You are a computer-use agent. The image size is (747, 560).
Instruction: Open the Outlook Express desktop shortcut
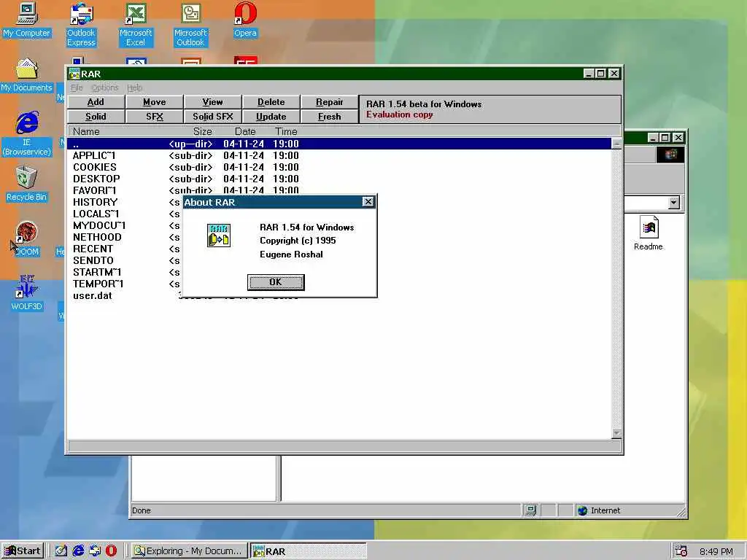[81, 25]
